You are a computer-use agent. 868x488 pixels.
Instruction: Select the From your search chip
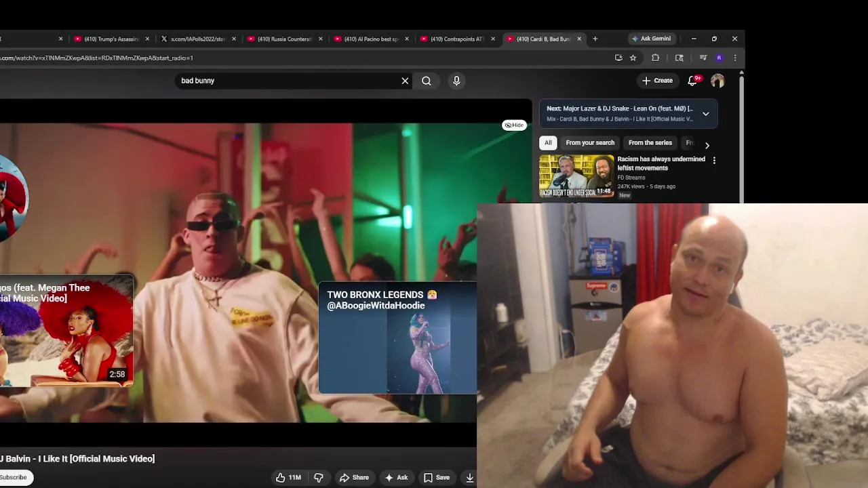coord(590,142)
